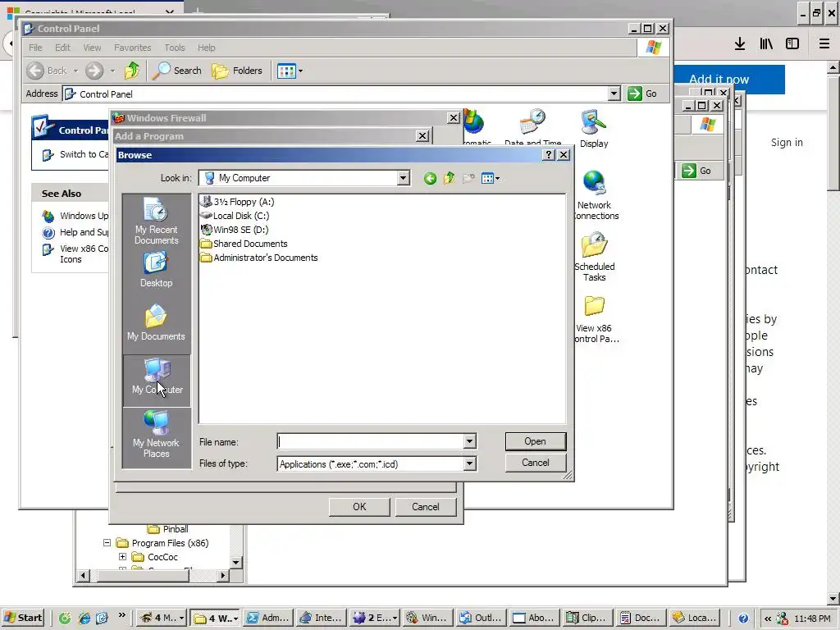Click the Add it now button in browser
The image size is (840, 630).
point(728,80)
